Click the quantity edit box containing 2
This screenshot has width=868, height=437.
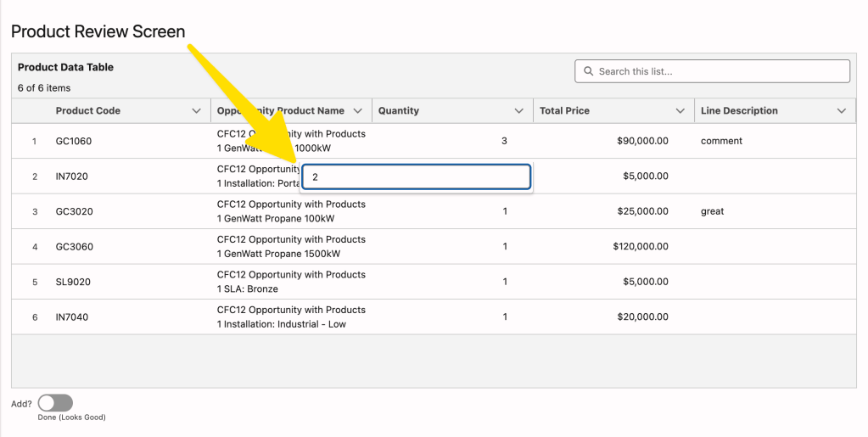pos(417,177)
